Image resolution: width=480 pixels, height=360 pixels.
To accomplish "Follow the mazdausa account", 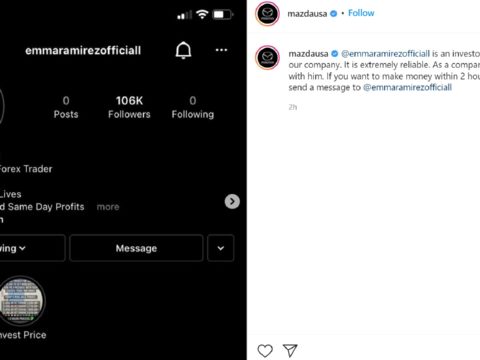I will (x=361, y=13).
